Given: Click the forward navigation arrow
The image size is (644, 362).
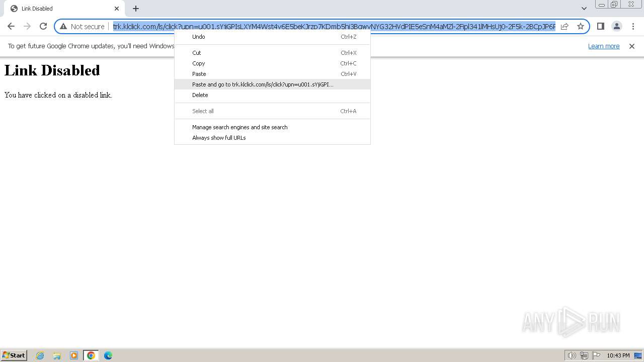Looking at the screenshot, I should 27,26.
